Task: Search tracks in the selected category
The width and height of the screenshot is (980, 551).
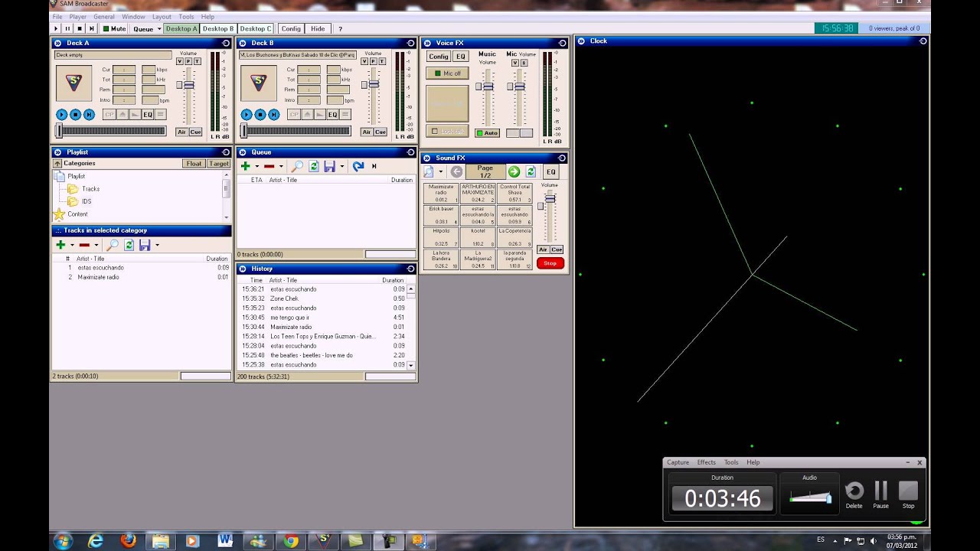Action: pyautogui.click(x=113, y=245)
